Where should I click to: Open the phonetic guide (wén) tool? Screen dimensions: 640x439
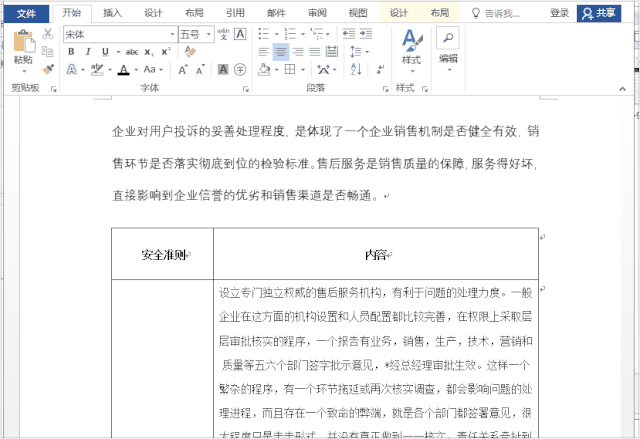pos(223,34)
